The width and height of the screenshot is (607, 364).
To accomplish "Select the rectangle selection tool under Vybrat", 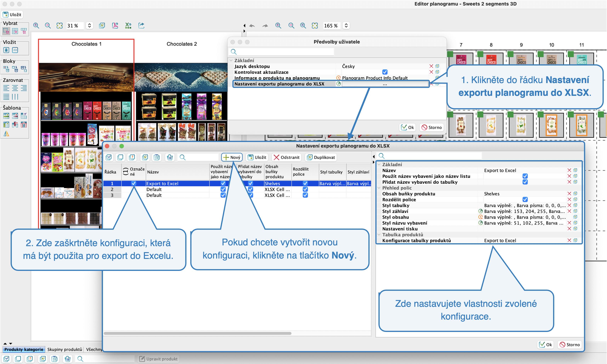I will [6, 31].
